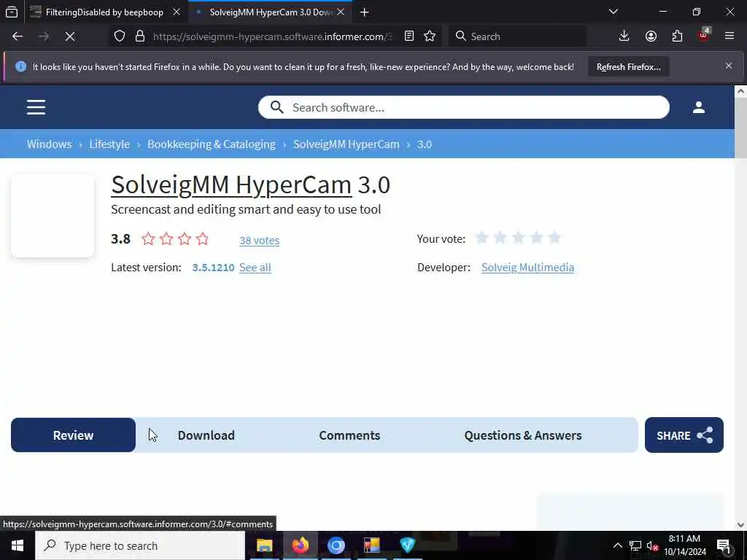Bookmark this page with star icon
Viewport: 747px width, 560px height.
click(x=430, y=36)
